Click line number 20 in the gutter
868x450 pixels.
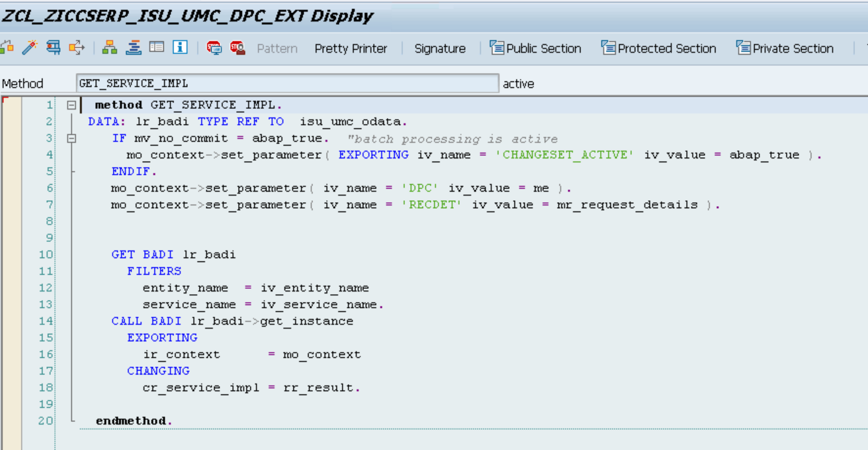pos(46,421)
